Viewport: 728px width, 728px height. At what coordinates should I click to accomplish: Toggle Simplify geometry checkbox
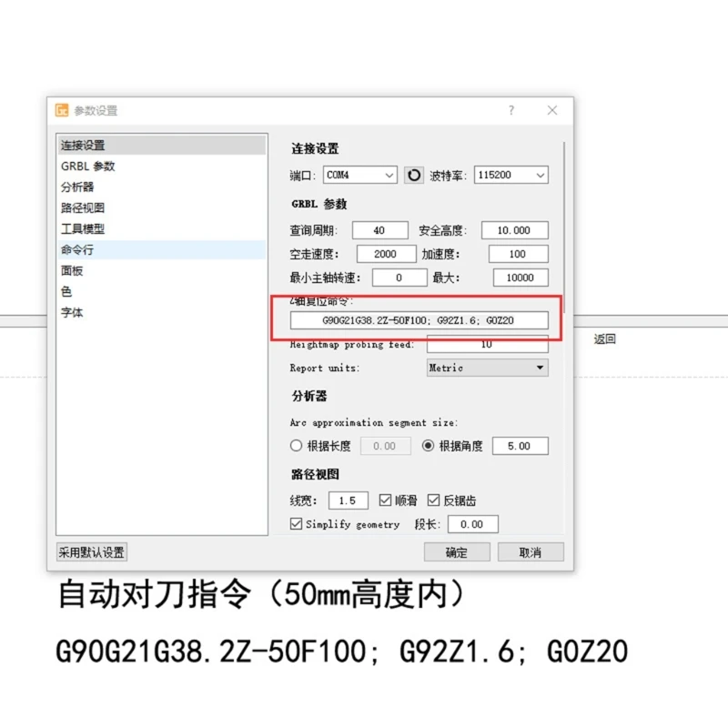[x=296, y=524]
